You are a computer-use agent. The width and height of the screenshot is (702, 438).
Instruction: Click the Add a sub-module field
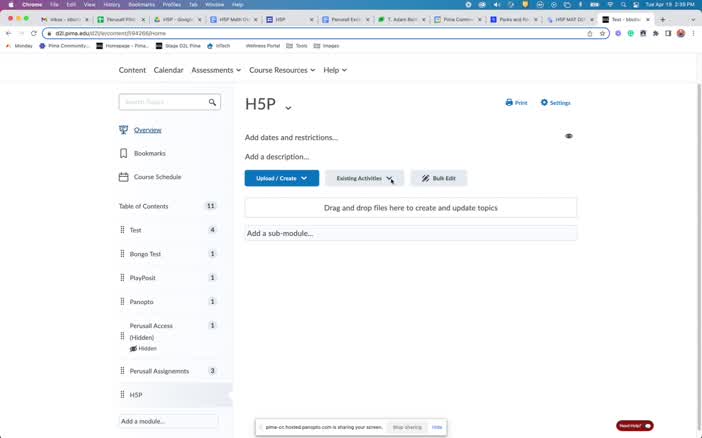click(410, 233)
